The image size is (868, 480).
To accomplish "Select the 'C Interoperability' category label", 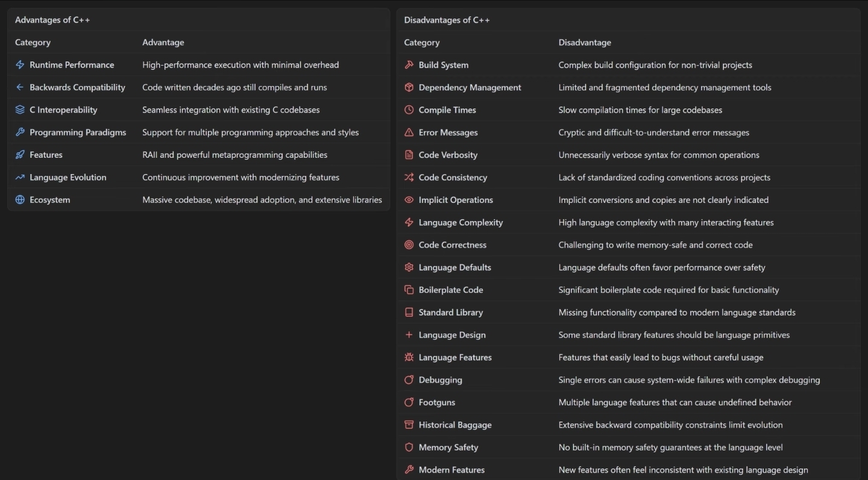I will coord(63,110).
